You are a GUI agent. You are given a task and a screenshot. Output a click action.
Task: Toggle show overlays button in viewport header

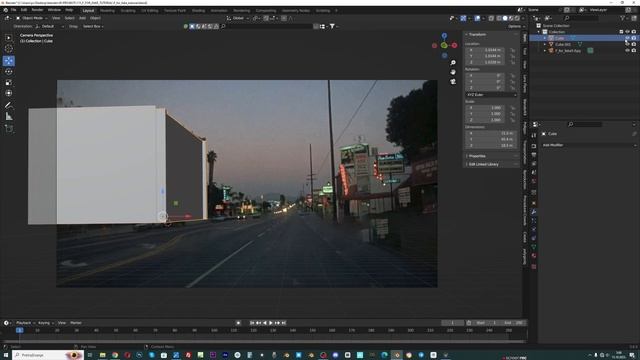coord(477,18)
